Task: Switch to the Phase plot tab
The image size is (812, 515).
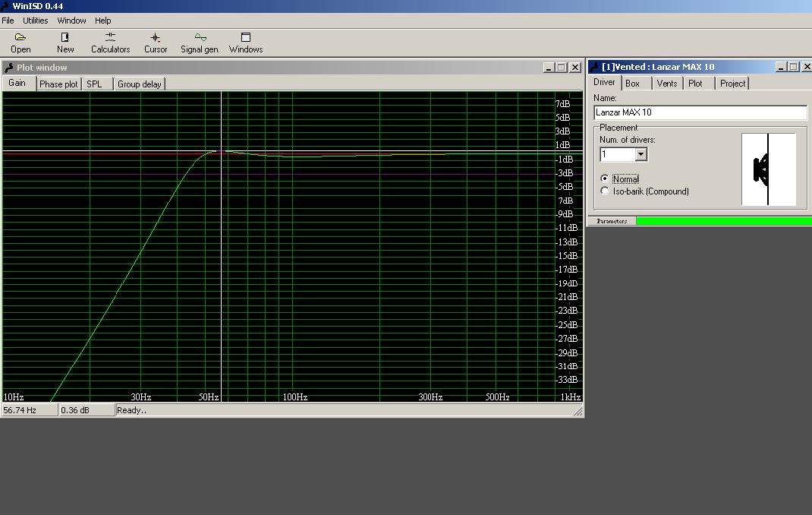Action: pos(58,84)
